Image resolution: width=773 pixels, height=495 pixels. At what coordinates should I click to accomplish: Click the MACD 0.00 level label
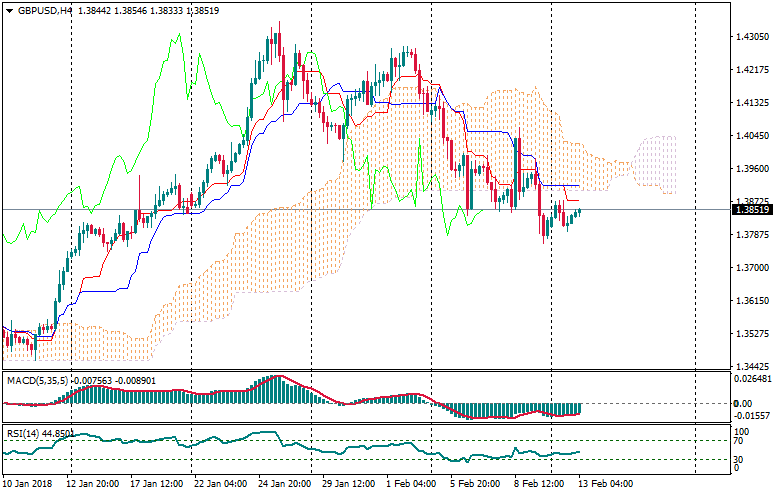[x=742, y=403]
